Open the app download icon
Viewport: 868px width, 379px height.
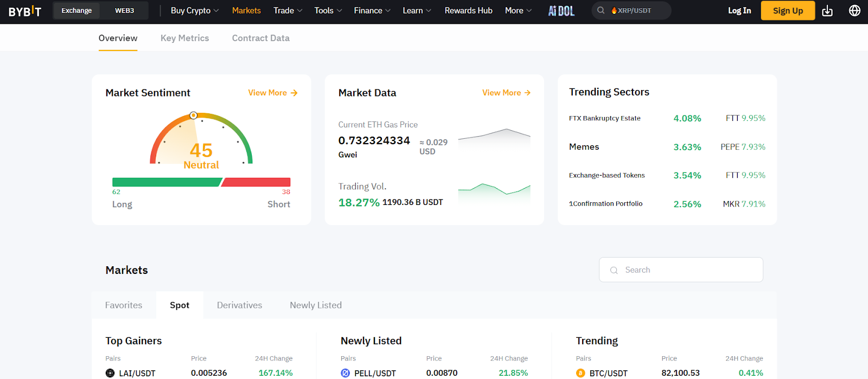coord(827,11)
